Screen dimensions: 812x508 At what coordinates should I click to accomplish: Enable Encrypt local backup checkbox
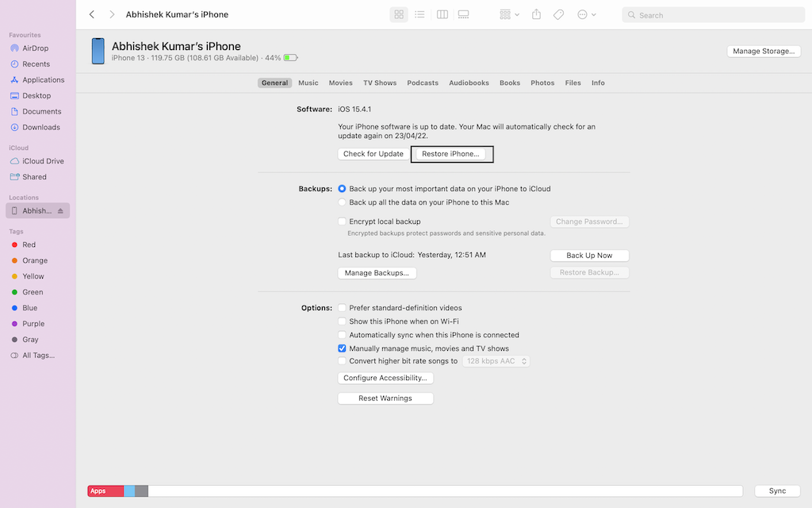tap(342, 221)
